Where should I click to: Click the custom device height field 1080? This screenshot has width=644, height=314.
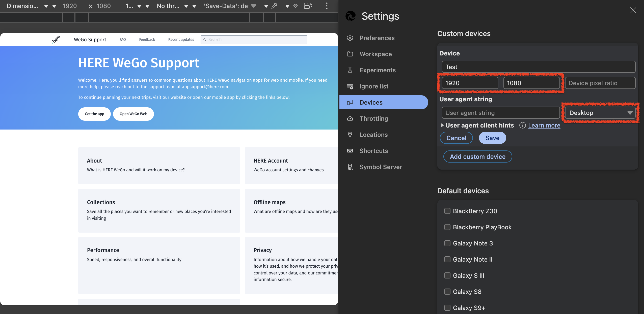pyautogui.click(x=532, y=83)
